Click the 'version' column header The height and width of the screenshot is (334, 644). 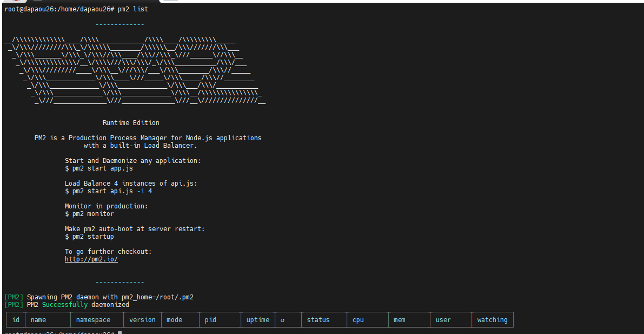click(x=143, y=319)
